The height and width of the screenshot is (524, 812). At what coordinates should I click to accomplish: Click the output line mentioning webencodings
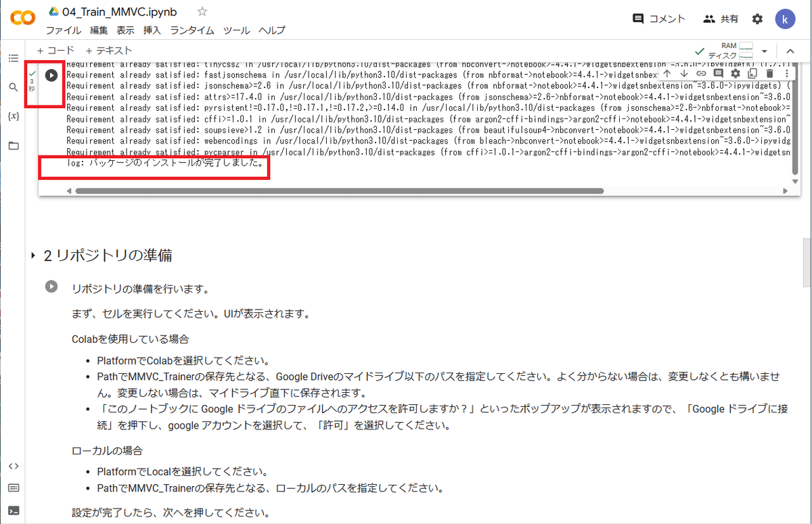pyautogui.click(x=429, y=141)
